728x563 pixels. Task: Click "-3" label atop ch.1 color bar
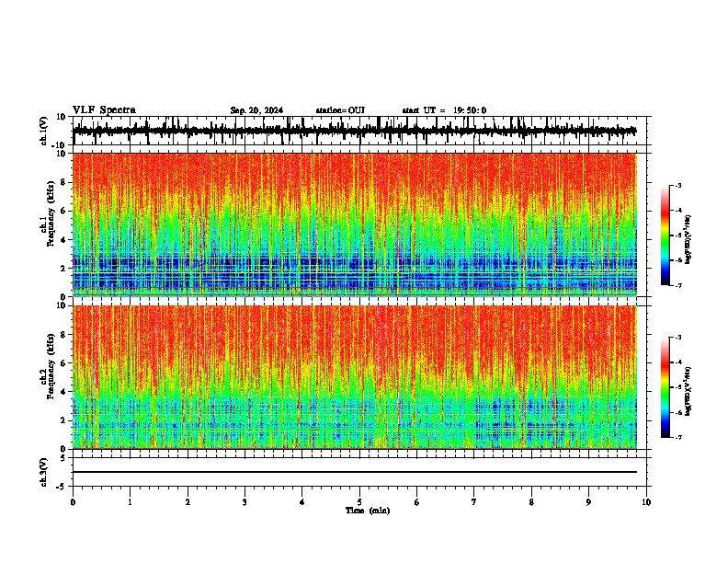677,185
